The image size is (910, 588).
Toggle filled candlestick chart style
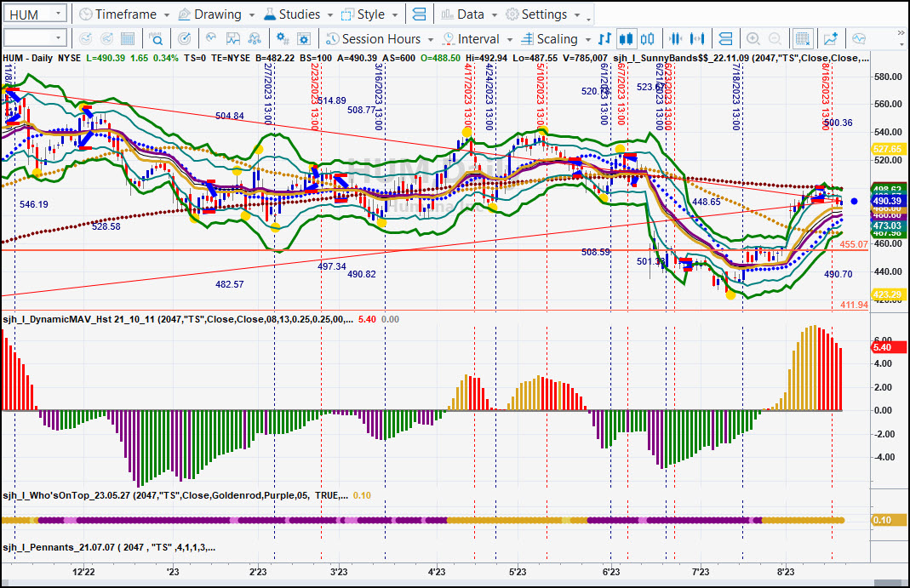(627, 39)
